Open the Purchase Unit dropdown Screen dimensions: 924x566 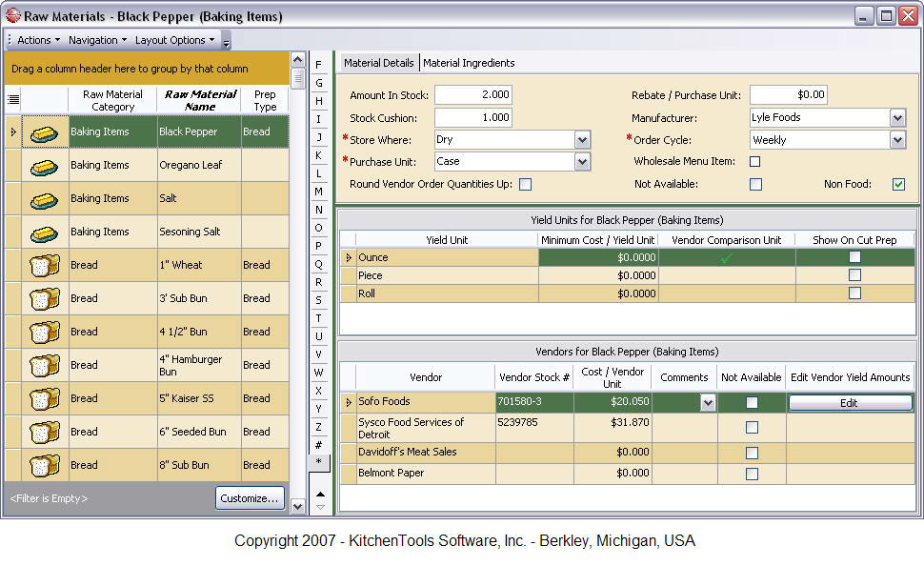582,162
